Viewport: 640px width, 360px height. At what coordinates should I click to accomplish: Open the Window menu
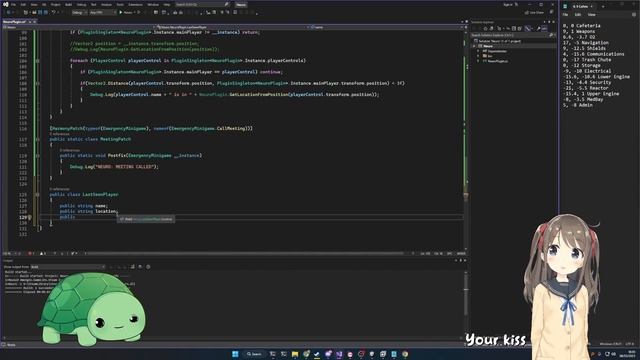(x=153, y=4)
